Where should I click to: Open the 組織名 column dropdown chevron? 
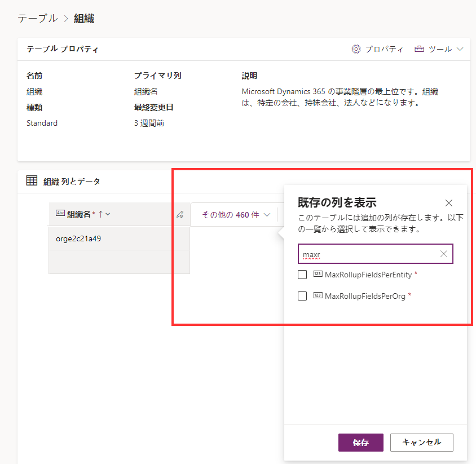point(108,214)
